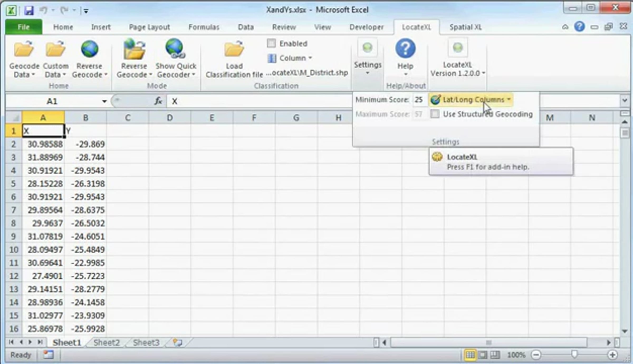This screenshot has width=633, height=364.
Task: Zoom out with minus button
Action: point(536,355)
